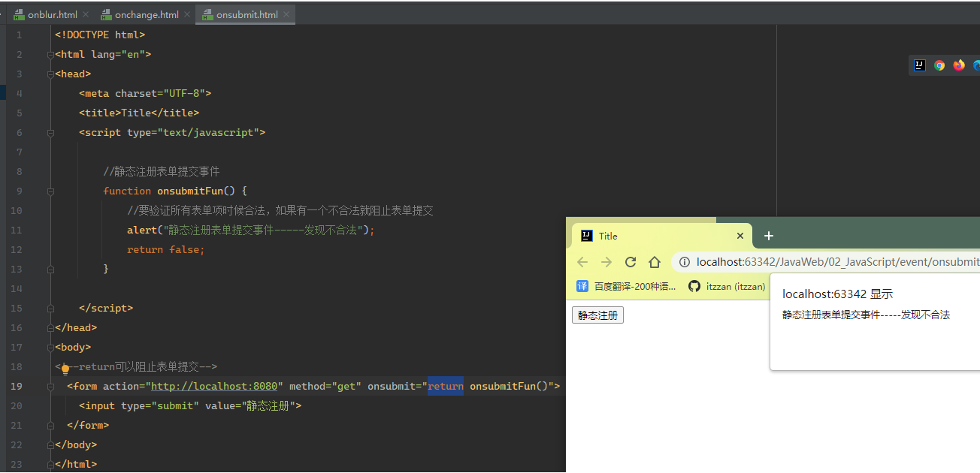Click method="get" attribute on line 19
The width and height of the screenshot is (980, 473).
coord(325,386)
